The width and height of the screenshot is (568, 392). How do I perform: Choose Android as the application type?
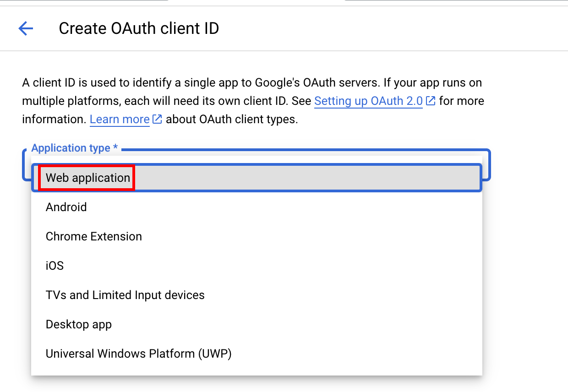(x=66, y=207)
